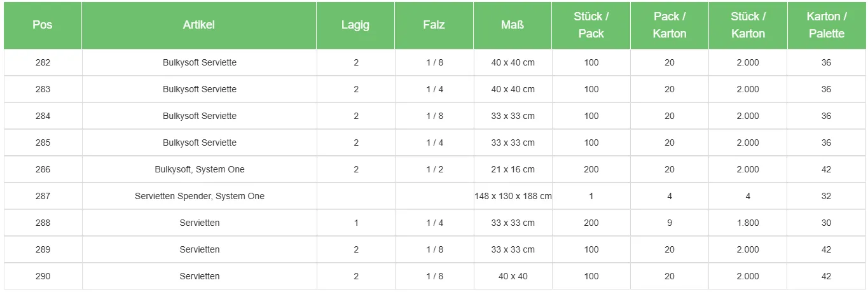The image size is (868, 292).
Task: Select position 282 cell
Action: coord(43,62)
